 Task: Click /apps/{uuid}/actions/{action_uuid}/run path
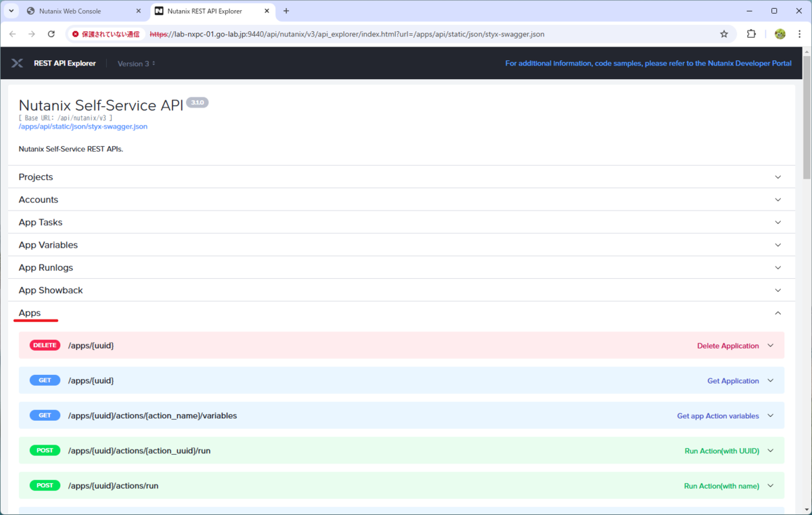point(139,451)
